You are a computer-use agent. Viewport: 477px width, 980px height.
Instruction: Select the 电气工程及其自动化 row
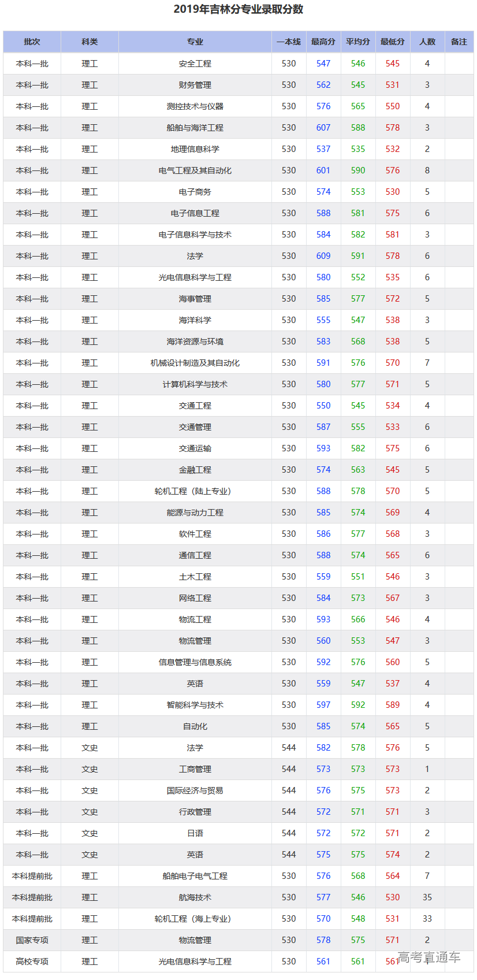[x=195, y=170]
